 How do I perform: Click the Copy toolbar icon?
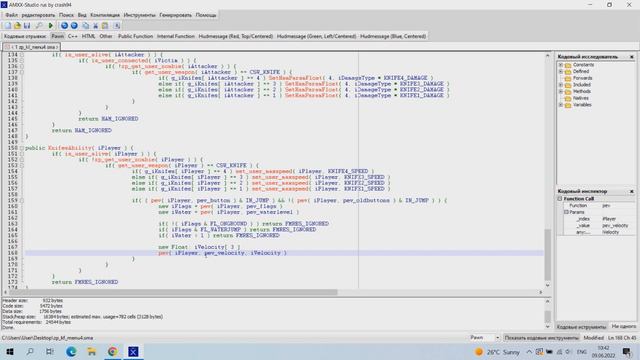(86, 26)
